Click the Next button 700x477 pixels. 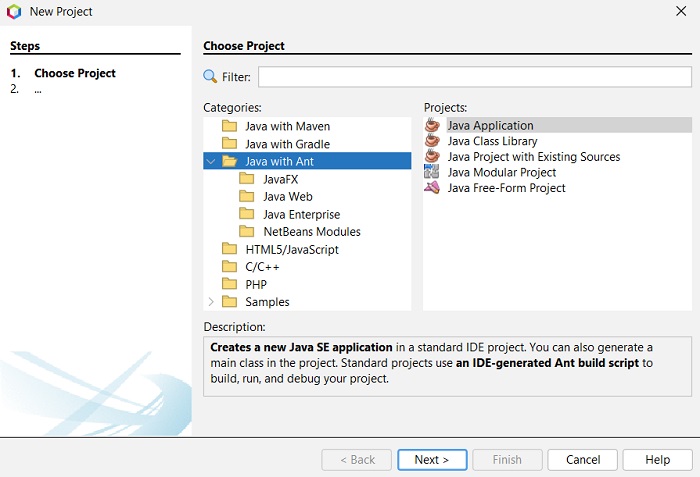click(x=432, y=460)
